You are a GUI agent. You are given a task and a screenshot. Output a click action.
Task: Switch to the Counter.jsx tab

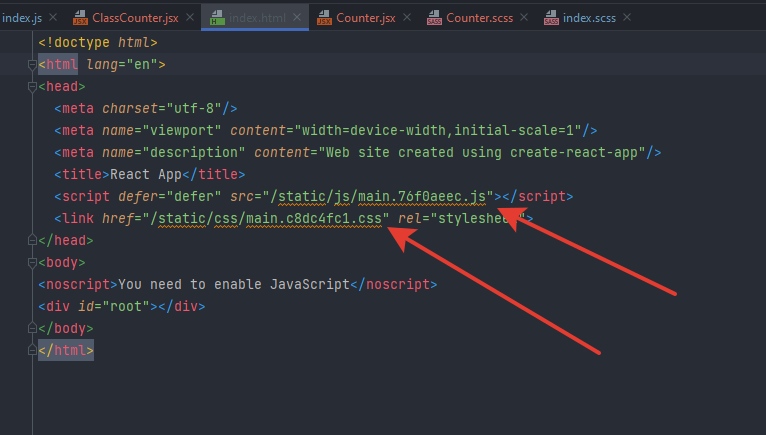click(x=365, y=18)
